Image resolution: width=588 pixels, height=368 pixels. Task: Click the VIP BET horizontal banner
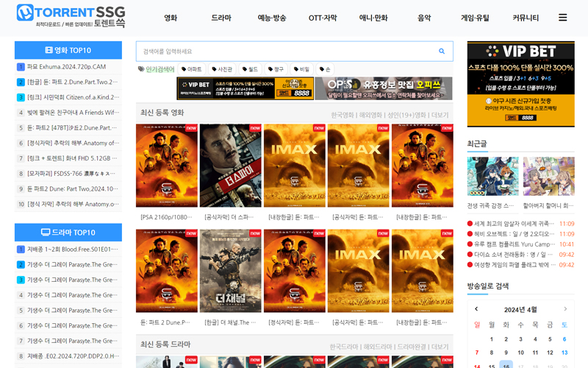coord(245,88)
